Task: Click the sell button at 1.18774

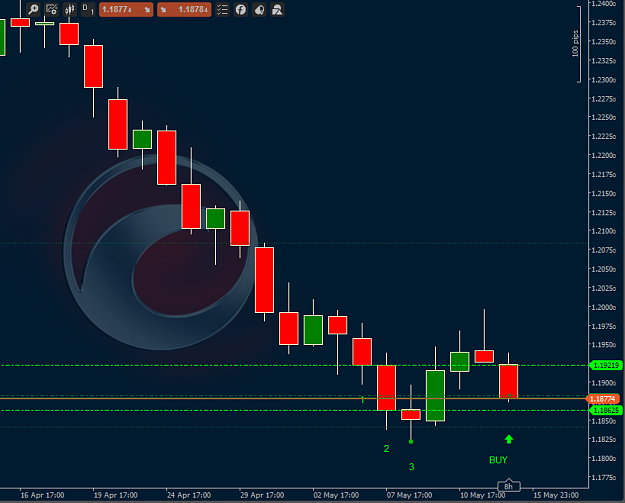Action: click(x=126, y=9)
